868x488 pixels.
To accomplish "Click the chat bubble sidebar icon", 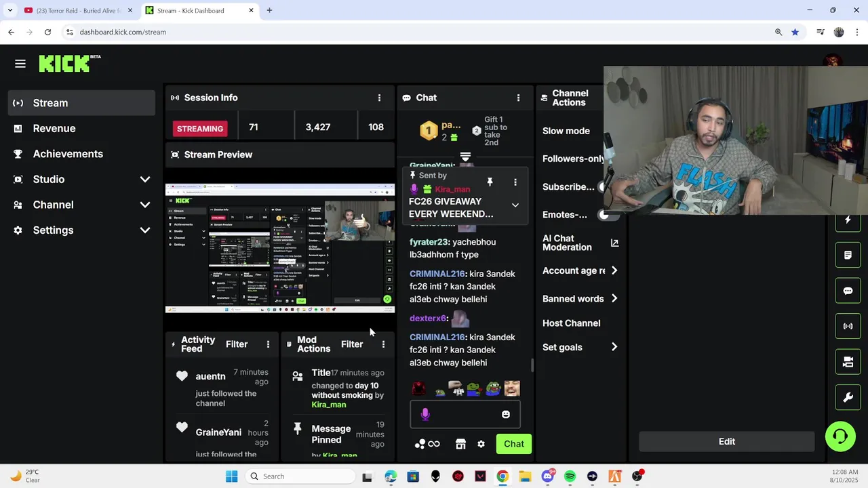I will click(x=848, y=291).
